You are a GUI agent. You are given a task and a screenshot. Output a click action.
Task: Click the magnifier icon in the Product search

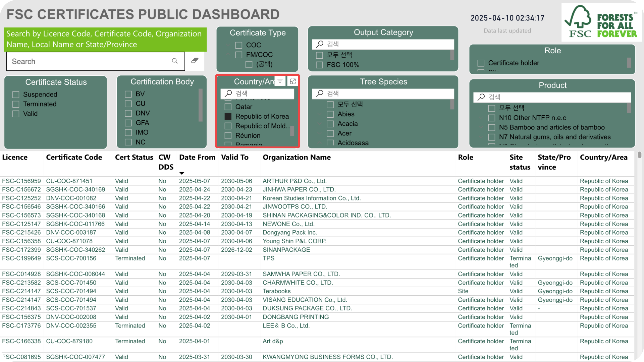[481, 97]
